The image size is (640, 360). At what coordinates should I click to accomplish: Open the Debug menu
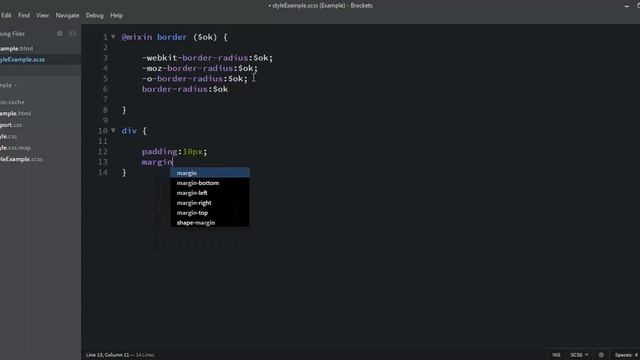[94, 16]
